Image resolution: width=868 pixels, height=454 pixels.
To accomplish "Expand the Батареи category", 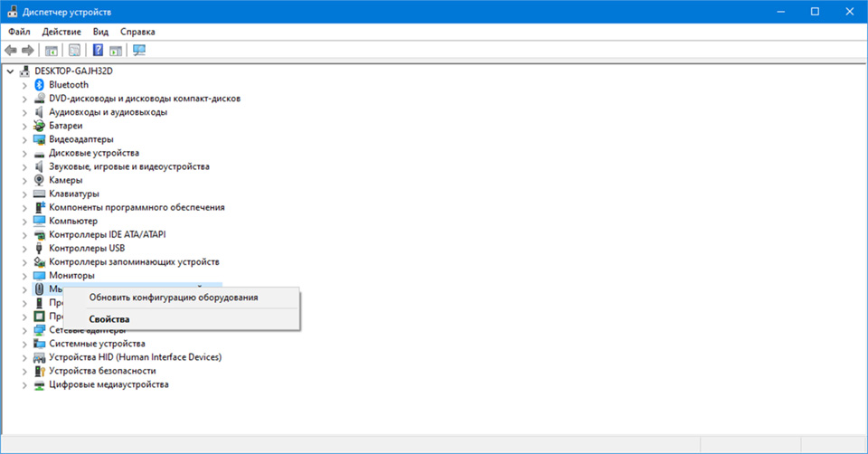I will 24,127.
